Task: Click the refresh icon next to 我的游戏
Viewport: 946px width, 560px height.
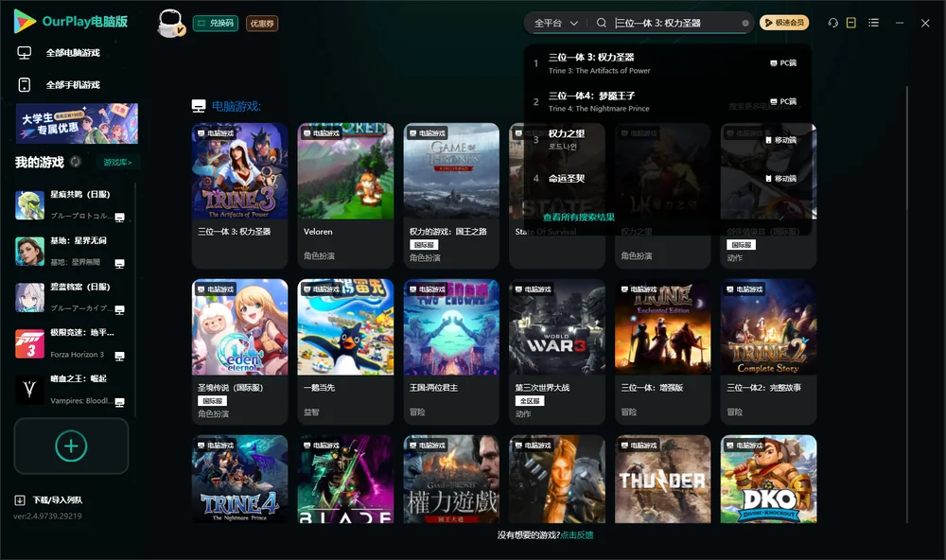Action: point(76,162)
